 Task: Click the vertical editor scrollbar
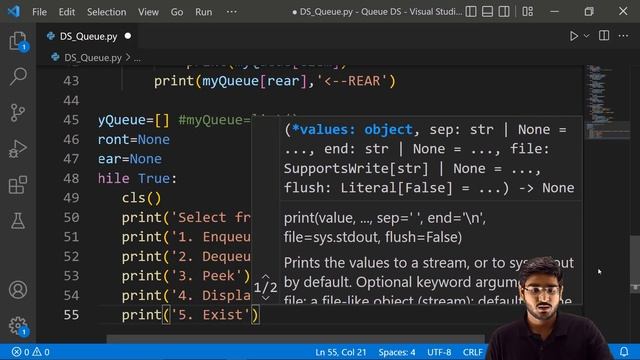[x=635, y=264]
